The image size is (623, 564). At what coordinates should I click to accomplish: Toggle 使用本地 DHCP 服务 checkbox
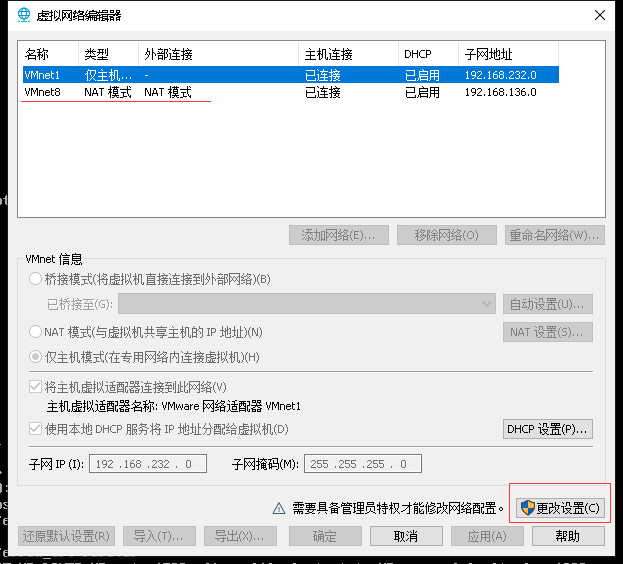coord(35,429)
